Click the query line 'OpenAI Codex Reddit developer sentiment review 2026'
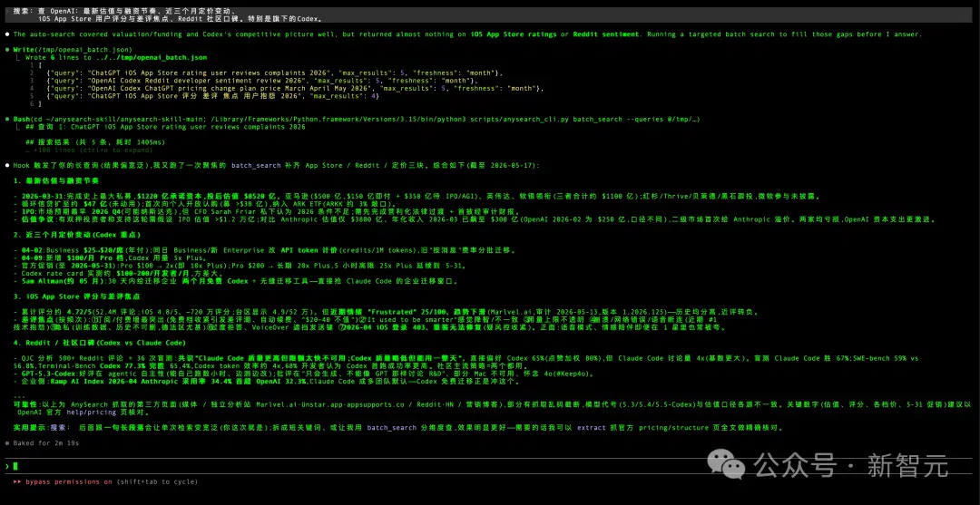Screen dimensions: 980x505 261,82
